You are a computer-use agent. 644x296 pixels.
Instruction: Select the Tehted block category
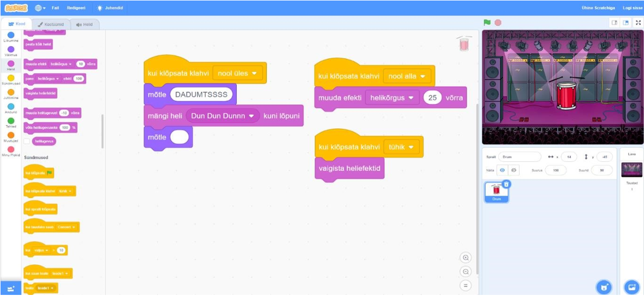[11, 123]
